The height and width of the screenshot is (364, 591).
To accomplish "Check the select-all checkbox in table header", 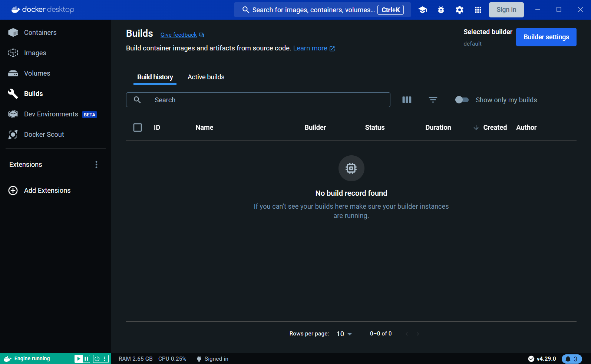I will 138,128.
